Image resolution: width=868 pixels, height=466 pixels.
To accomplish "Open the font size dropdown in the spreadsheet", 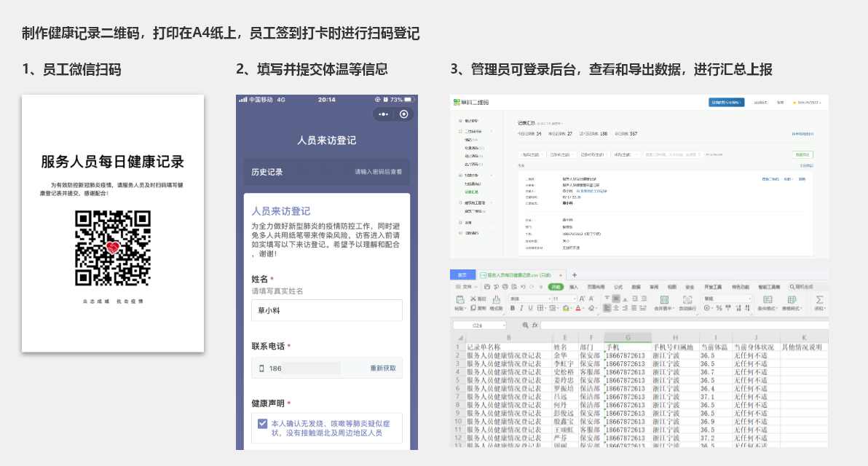I will [x=572, y=299].
